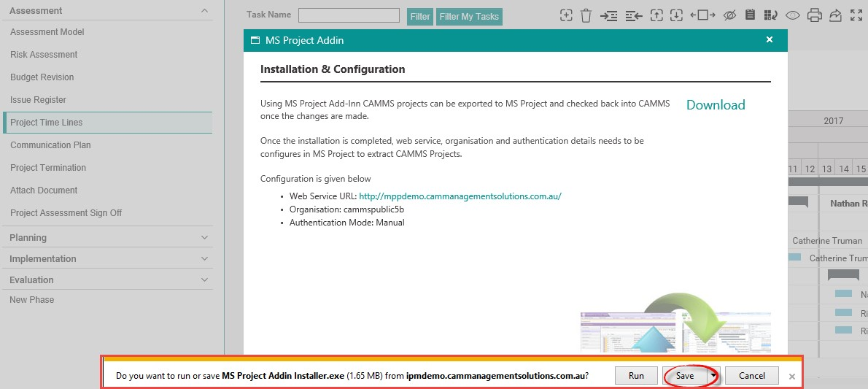Click the window icon beside the MS Project Addin title

255,40
